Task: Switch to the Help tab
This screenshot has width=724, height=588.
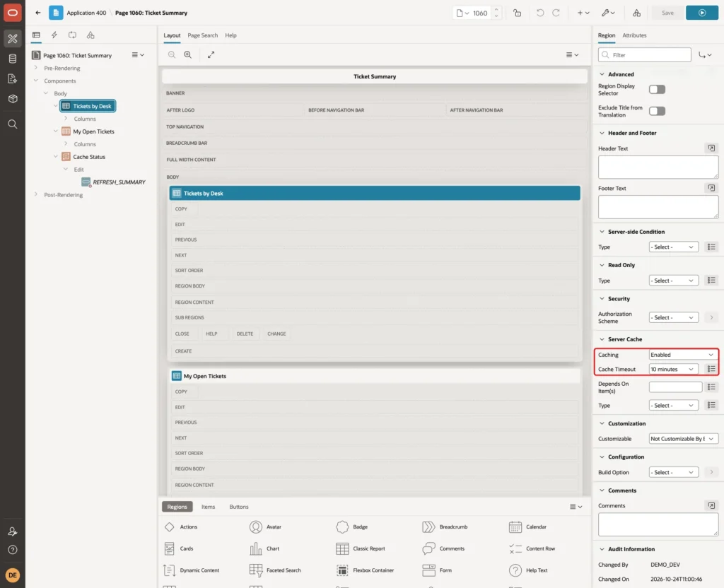Action: coord(231,35)
